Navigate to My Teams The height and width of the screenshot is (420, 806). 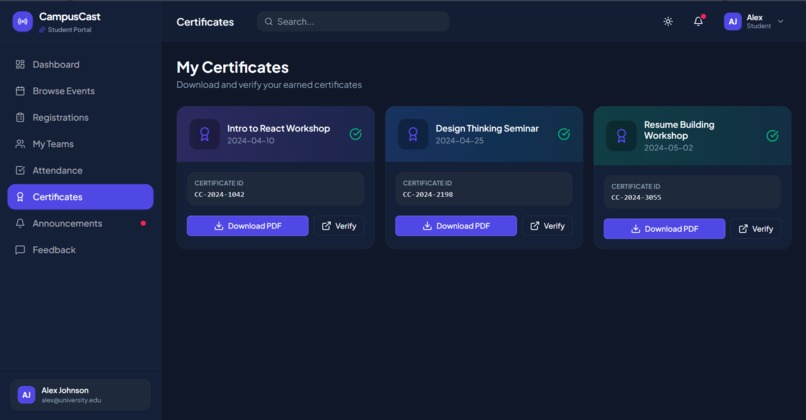(80, 144)
